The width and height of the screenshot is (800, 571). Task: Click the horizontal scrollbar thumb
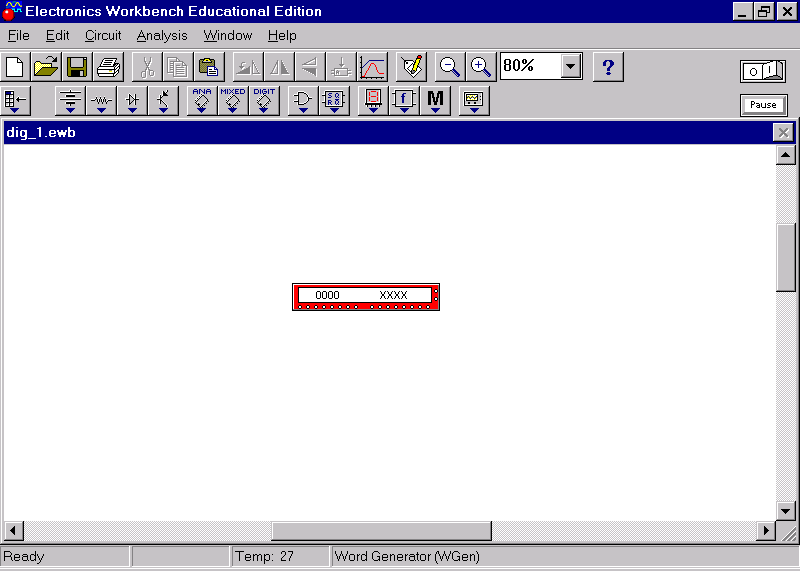coord(381,531)
